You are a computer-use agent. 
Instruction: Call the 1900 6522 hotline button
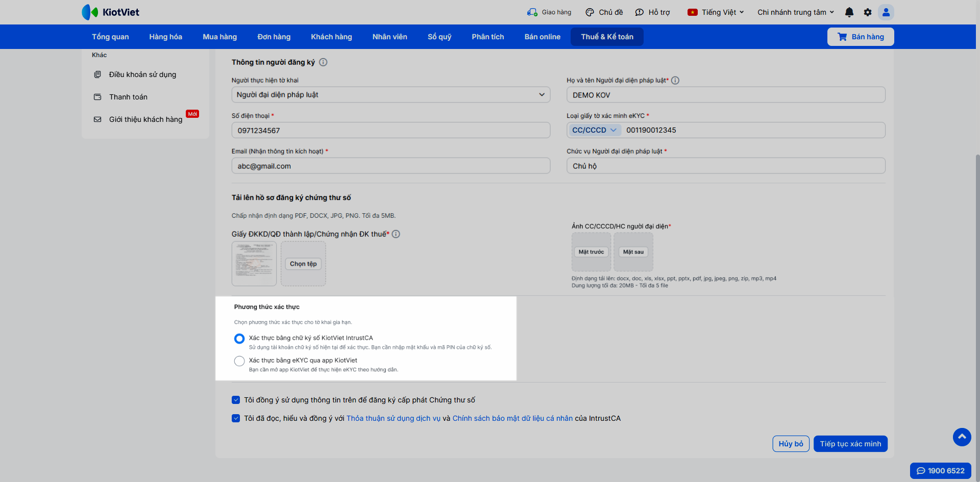tap(941, 471)
